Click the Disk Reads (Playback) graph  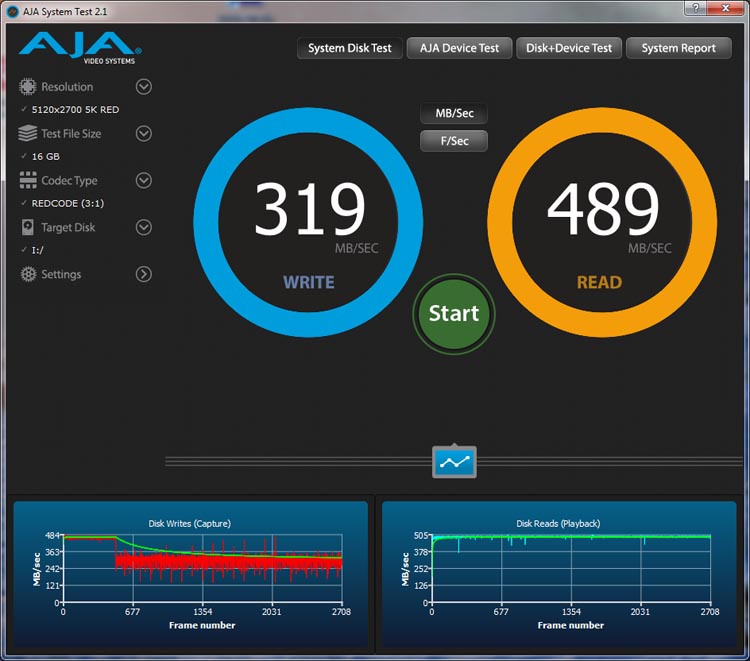click(x=559, y=576)
